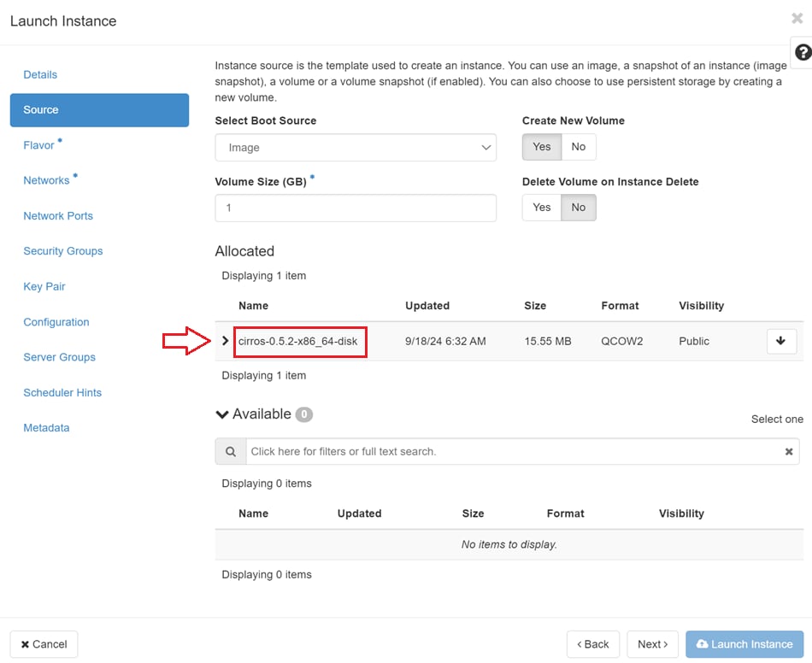Open the help question mark icon

(x=803, y=52)
